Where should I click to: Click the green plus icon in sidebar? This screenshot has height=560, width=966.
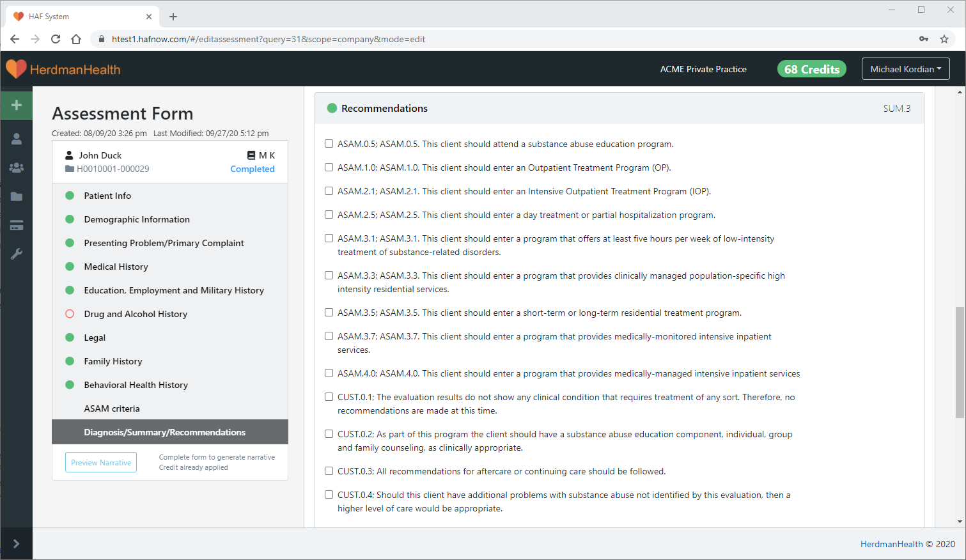pyautogui.click(x=17, y=105)
